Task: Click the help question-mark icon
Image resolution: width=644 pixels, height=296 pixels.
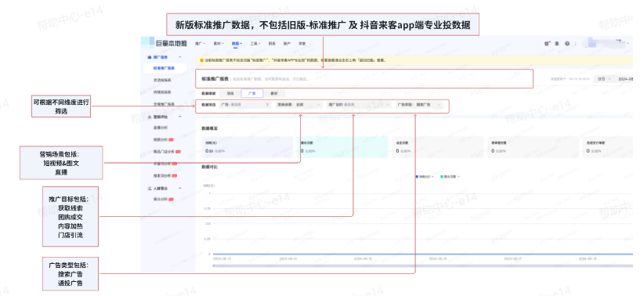Action: [567, 43]
